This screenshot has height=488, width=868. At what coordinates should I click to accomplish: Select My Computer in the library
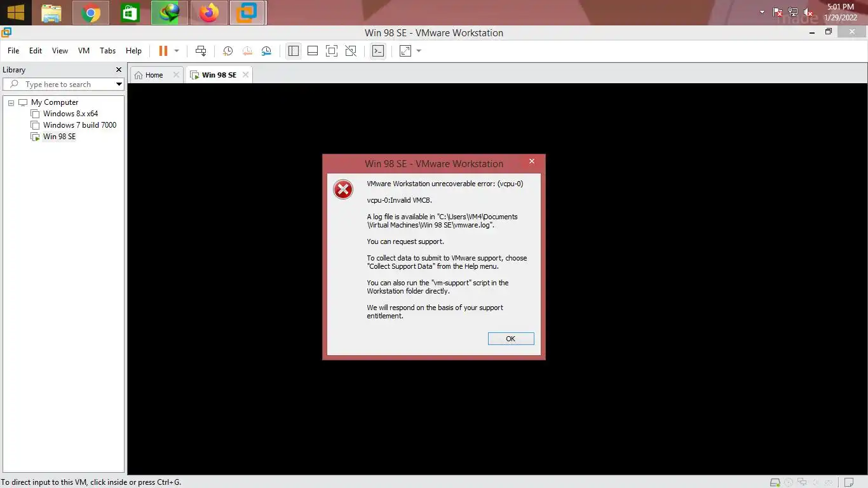coord(55,102)
